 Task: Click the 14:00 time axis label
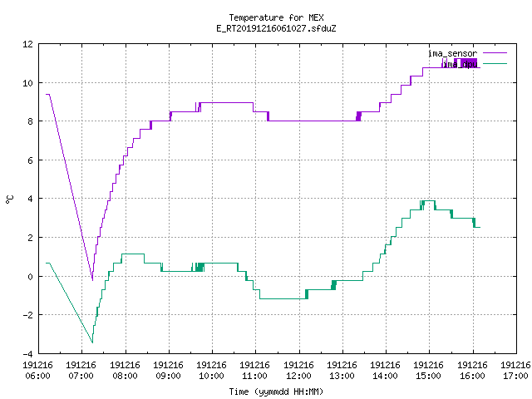[385, 376]
